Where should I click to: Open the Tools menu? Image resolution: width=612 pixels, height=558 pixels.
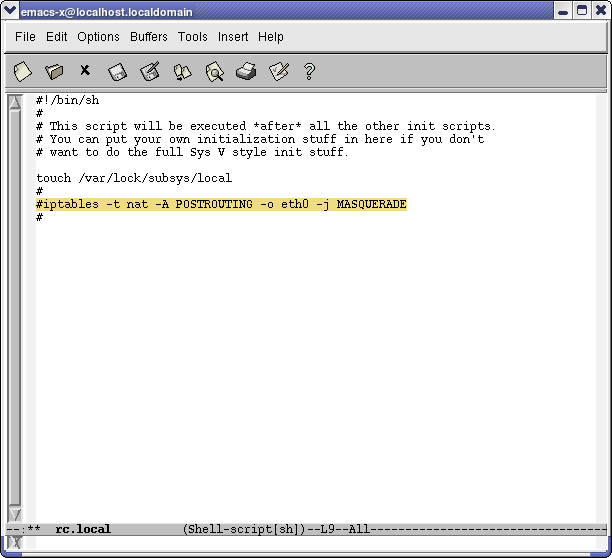coord(193,37)
